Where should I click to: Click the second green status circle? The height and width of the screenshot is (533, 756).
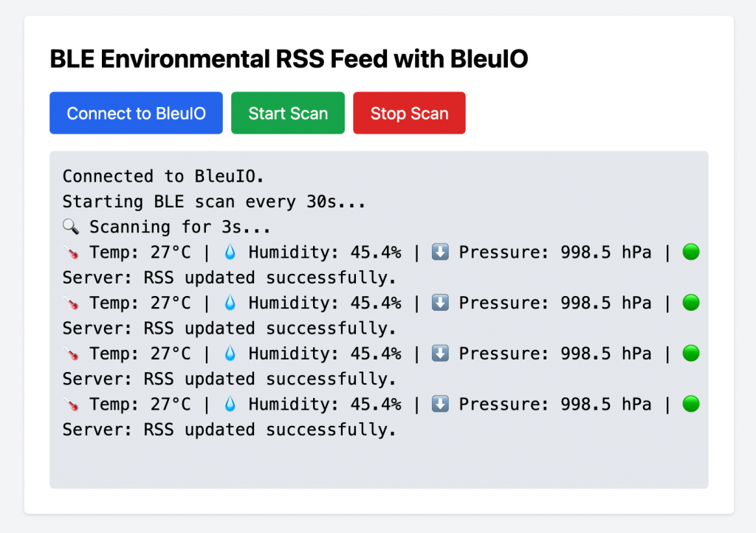[691, 303]
